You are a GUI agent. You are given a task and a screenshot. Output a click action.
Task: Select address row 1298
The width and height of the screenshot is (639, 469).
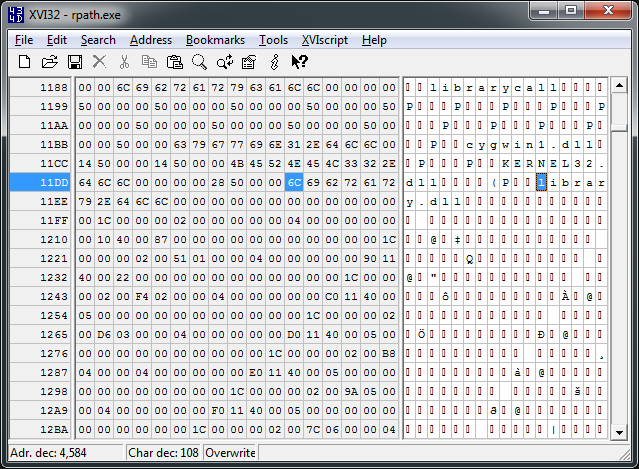coord(40,392)
